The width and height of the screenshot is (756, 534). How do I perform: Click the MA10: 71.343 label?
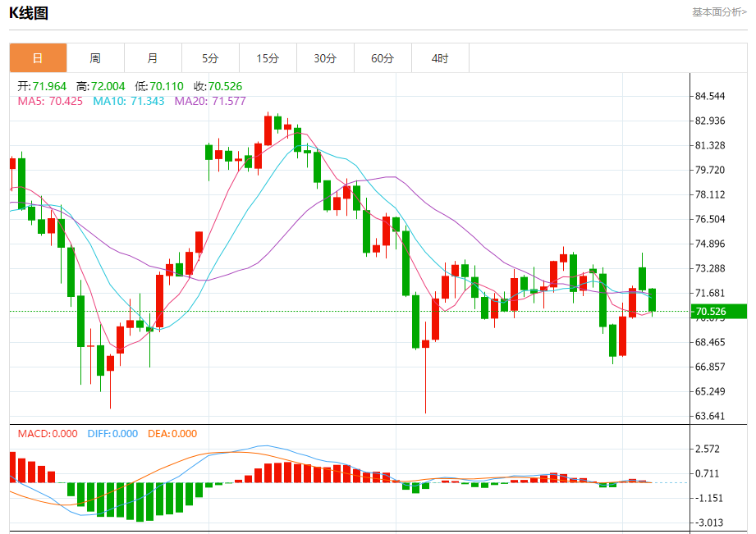tap(129, 101)
